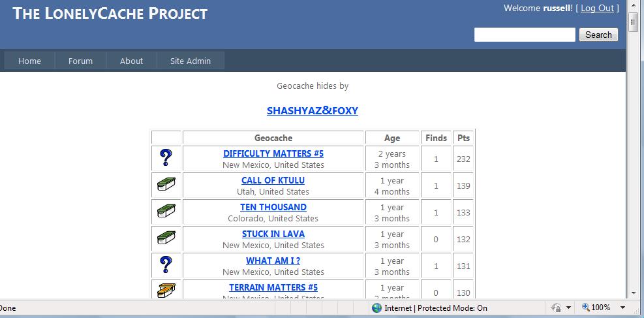Click the mystery cache icon for Difficulty Matters #5
This screenshot has width=644, height=318.
click(x=166, y=158)
